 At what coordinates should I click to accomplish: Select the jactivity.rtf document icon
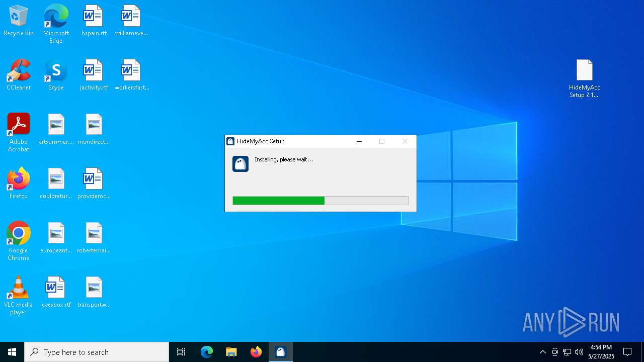(94, 75)
